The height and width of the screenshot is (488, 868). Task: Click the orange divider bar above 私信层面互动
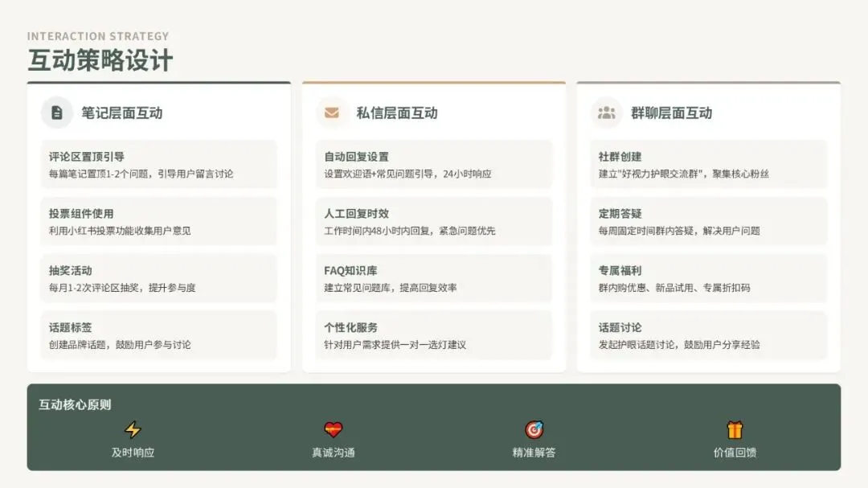[x=434, y=80]
